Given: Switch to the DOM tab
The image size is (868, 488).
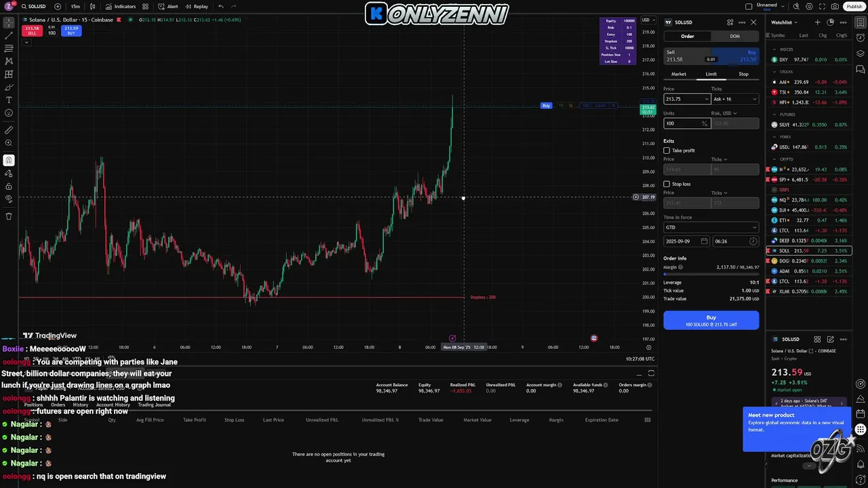Looking at the screenshot, I should 735,36.
